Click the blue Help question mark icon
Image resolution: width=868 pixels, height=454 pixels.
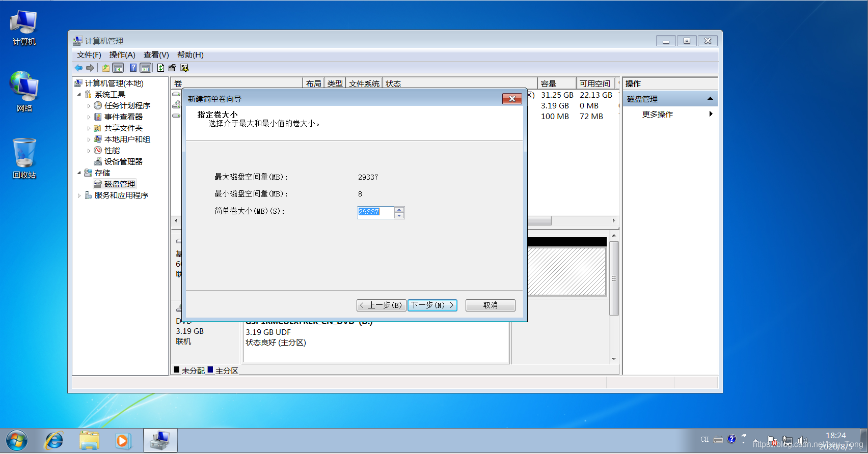[x=133, y=68]
